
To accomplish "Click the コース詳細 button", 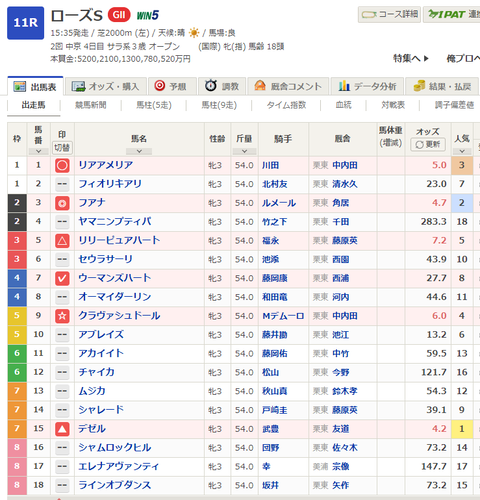I will click(389, 15).
